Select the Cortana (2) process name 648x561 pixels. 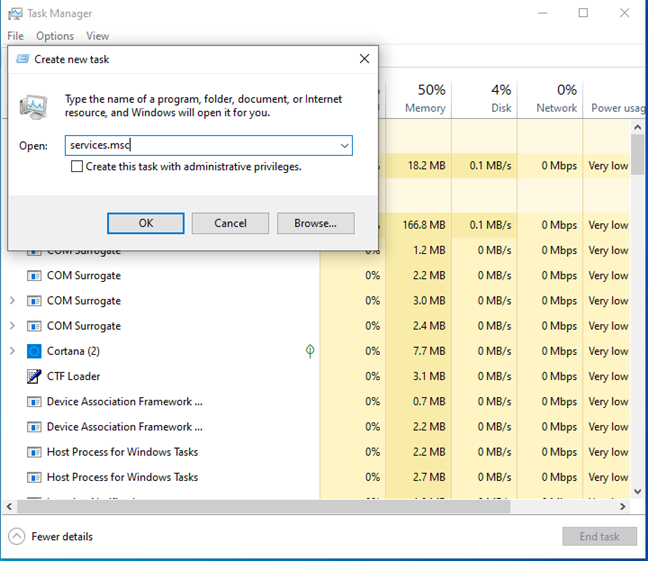coord(73,351)
